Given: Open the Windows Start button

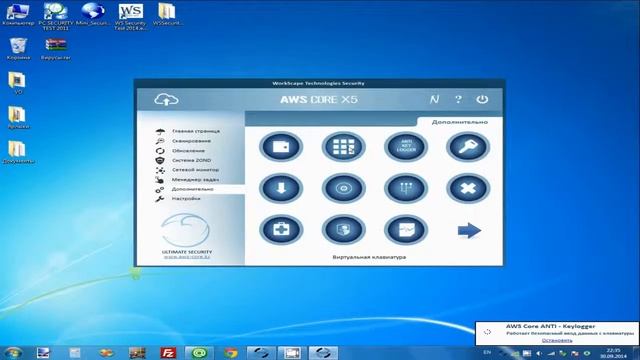Looking at the screenshot, I should (x=13, y=353).
